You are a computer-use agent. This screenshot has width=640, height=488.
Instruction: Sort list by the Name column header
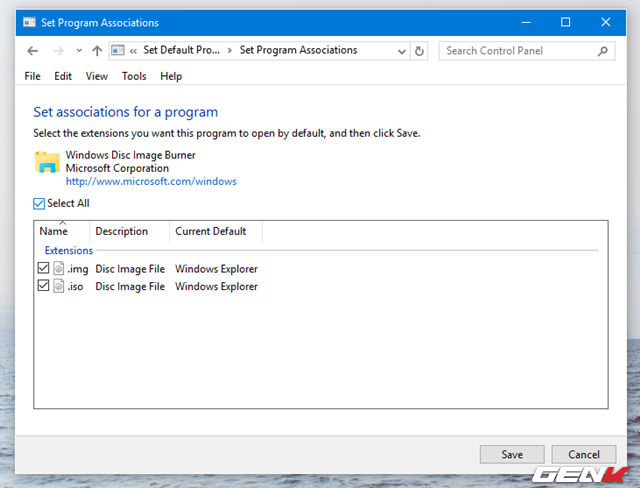pyautogui.click(x=62, y=231)
